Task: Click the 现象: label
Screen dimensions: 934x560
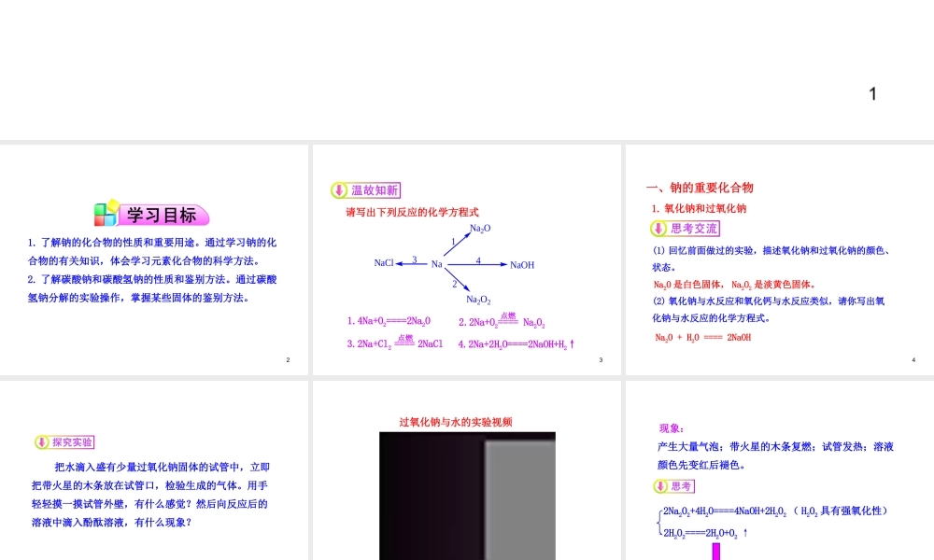Action: (672, 427)
